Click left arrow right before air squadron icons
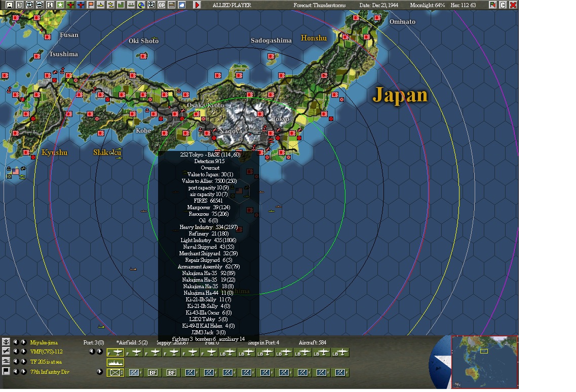576x392 pixels. 92,351
